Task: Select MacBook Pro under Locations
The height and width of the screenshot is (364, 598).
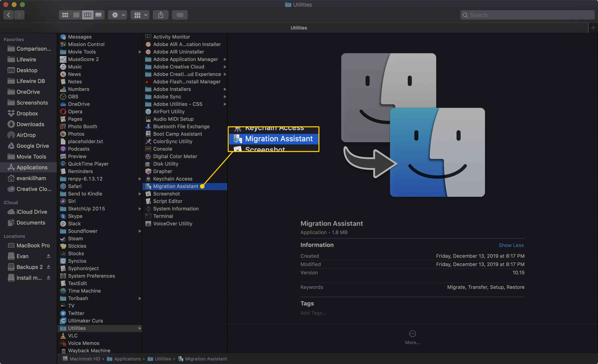Action: coord(28,246)
